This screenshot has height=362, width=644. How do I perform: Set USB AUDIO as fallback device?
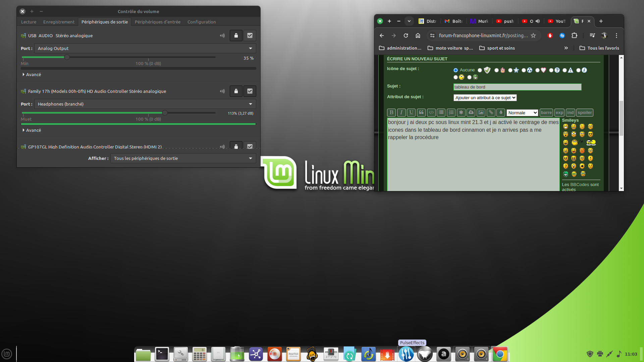click(250, 36)
